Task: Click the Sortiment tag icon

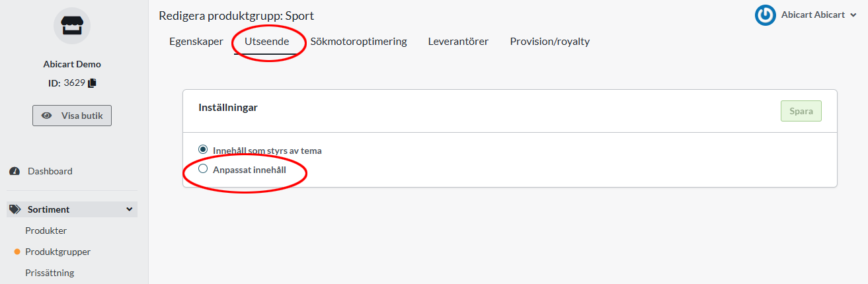Action: [15, 209]
